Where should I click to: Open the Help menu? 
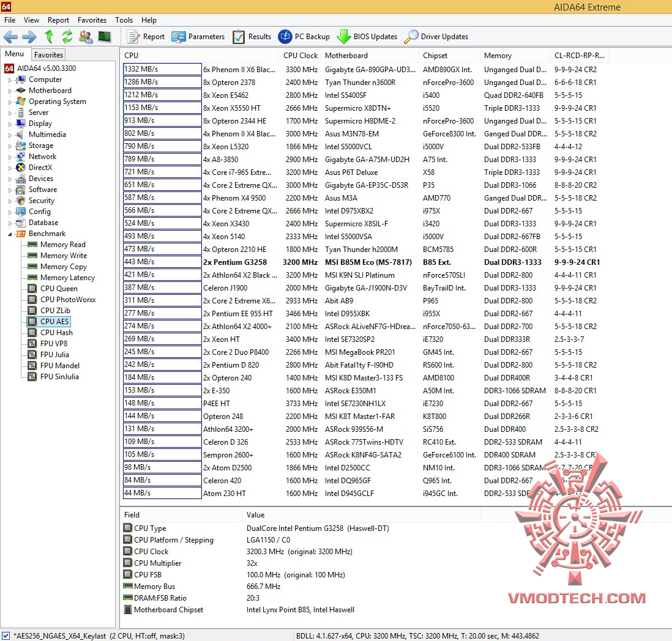tap(149, 20)
